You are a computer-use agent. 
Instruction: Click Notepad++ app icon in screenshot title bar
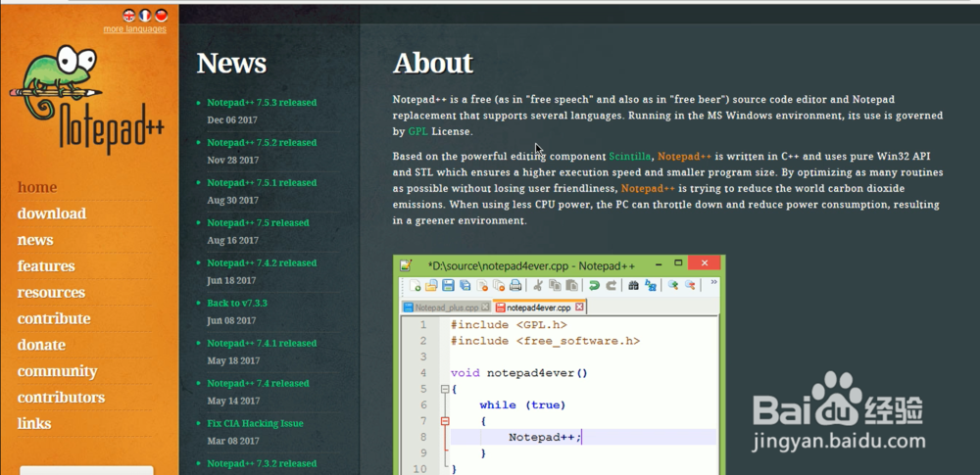tap(407, 265)
